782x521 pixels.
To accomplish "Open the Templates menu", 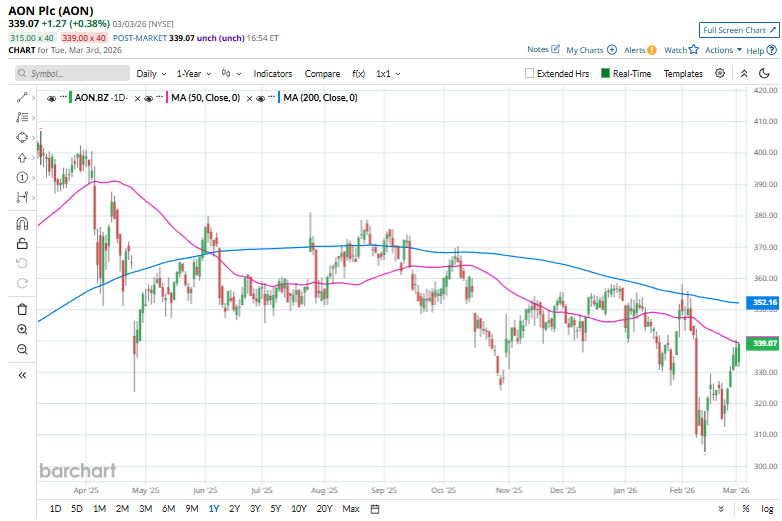I will point(683,73).
